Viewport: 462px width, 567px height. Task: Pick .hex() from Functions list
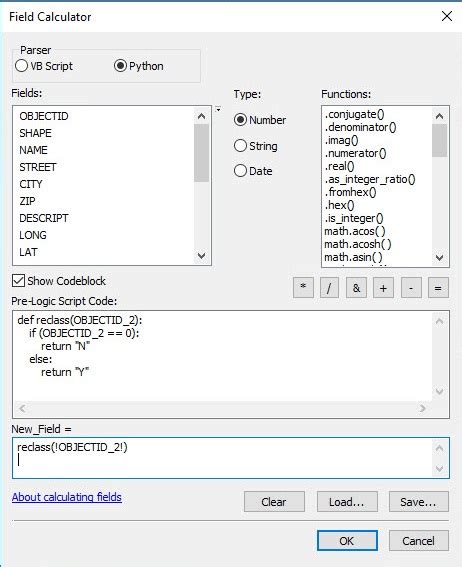(x=339, y=205)
